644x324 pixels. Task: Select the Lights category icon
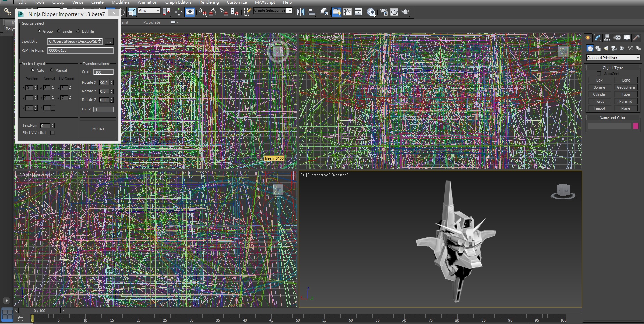[606, 48]
